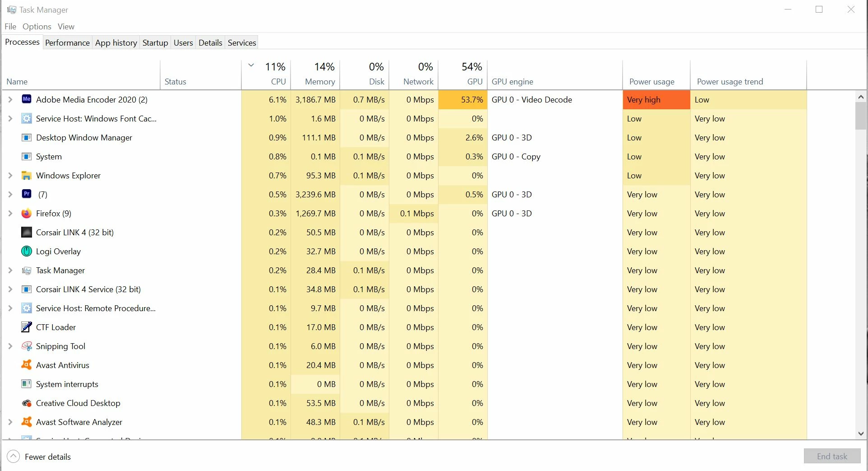Switch to the App history tab
Image resolution: width=868 pixels, height=471 pixels.
click(x=116, y=42)
